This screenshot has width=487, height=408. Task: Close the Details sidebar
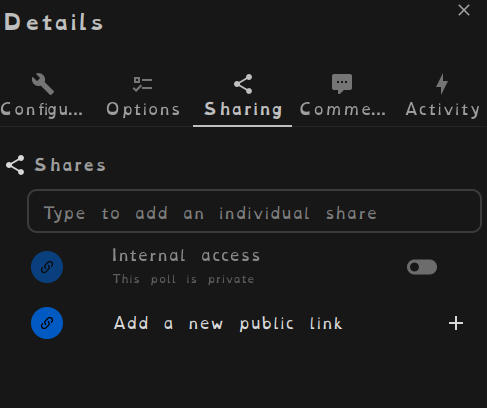point(464,10)
